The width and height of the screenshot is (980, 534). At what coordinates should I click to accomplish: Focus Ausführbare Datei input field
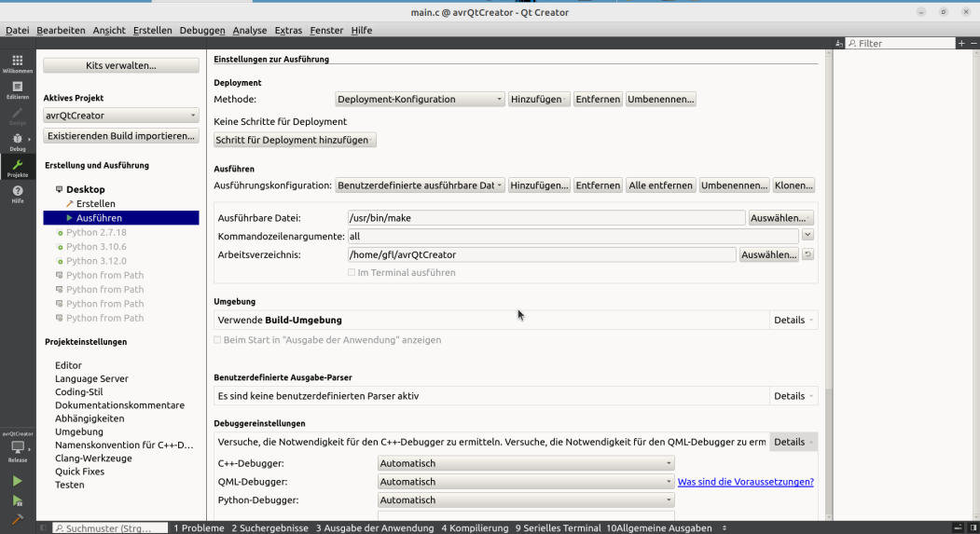coord(546,218)
